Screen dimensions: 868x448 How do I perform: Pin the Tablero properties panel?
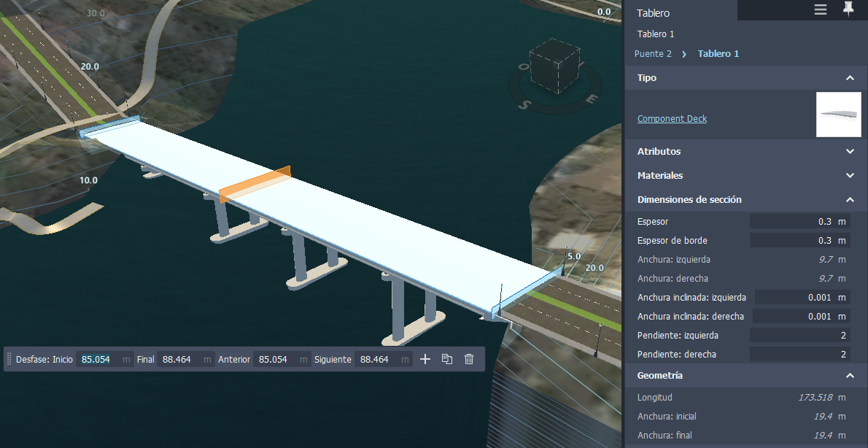pyautogui.click(x=848, y=9)
